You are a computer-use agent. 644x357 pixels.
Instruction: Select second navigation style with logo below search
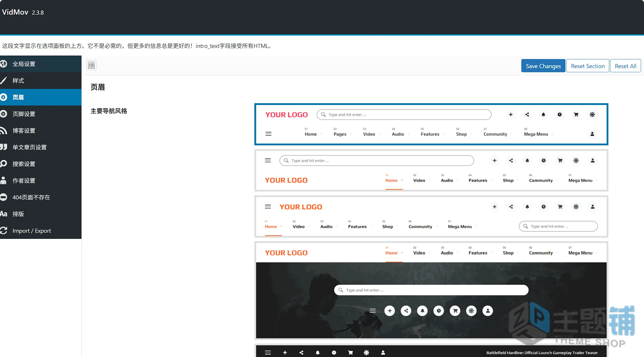point(431,170)
